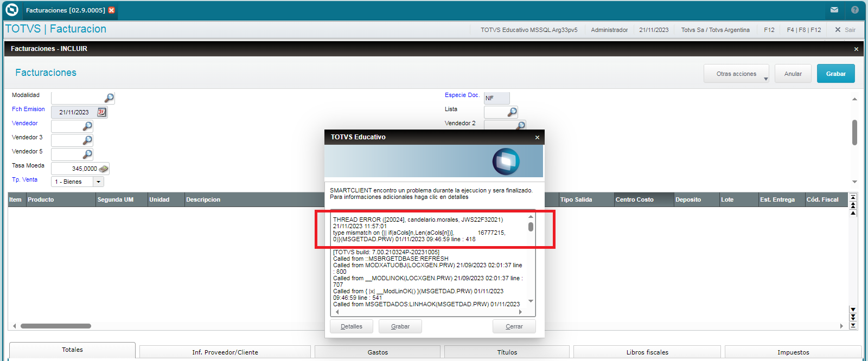
Task: Open the Vendedor lookup magnifier
Action: [87, 126]
